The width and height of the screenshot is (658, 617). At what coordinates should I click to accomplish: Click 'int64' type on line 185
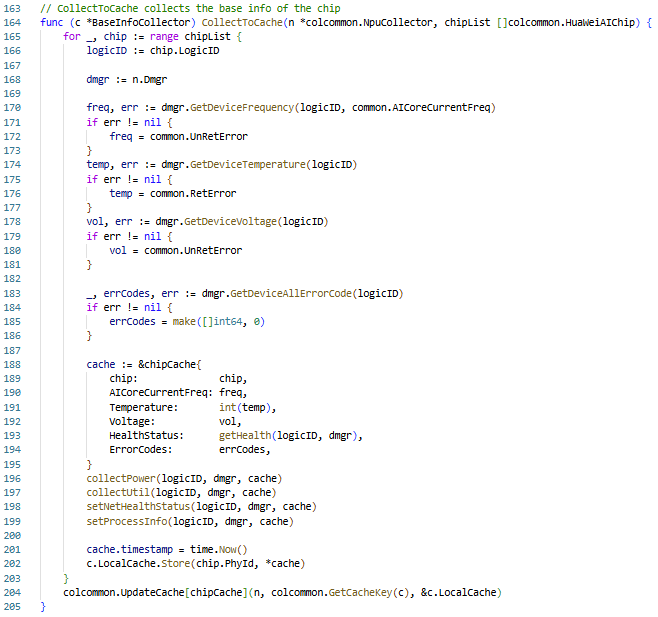[228, 322]
